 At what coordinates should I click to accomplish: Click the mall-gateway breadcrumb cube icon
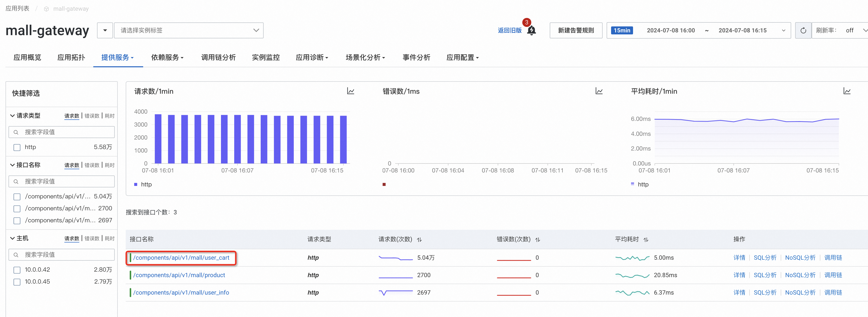coord(46,9)
